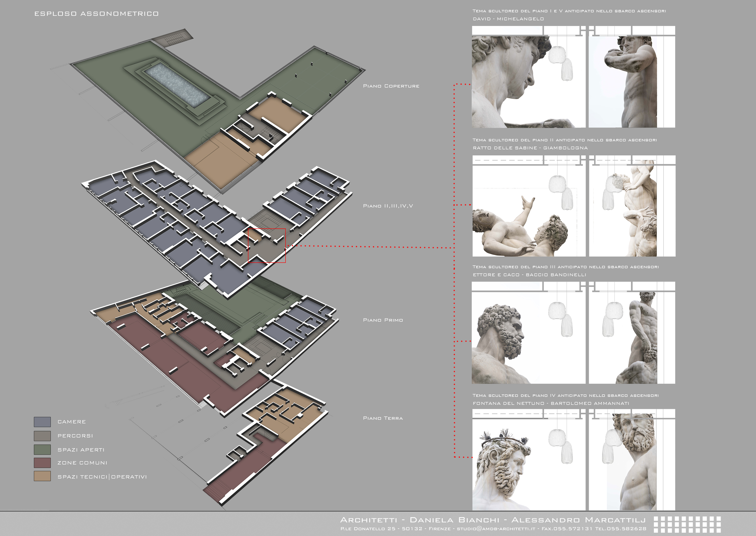Open the Ettore e Caco torso image
This screenshot has height=536, width=756.
(632, 333)
